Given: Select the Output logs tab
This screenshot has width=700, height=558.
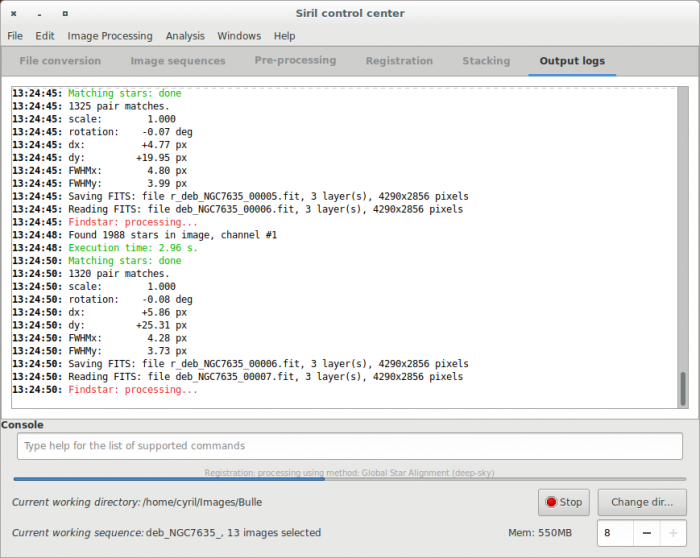Looking at the screenshot, I should [572, 61].
